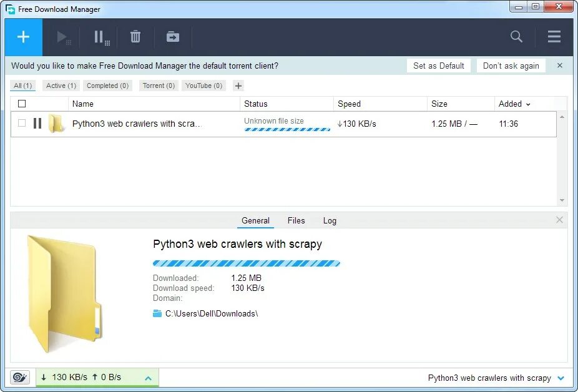Click the download list scrollbar down arrow
The image size is (578, 392).
tap(562, 200)
